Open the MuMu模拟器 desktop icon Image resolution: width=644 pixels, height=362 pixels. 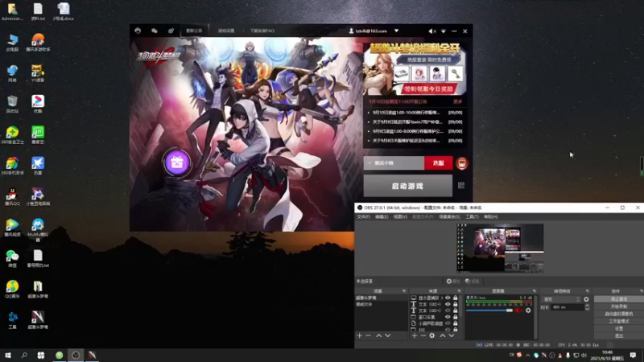click(38, 230)
